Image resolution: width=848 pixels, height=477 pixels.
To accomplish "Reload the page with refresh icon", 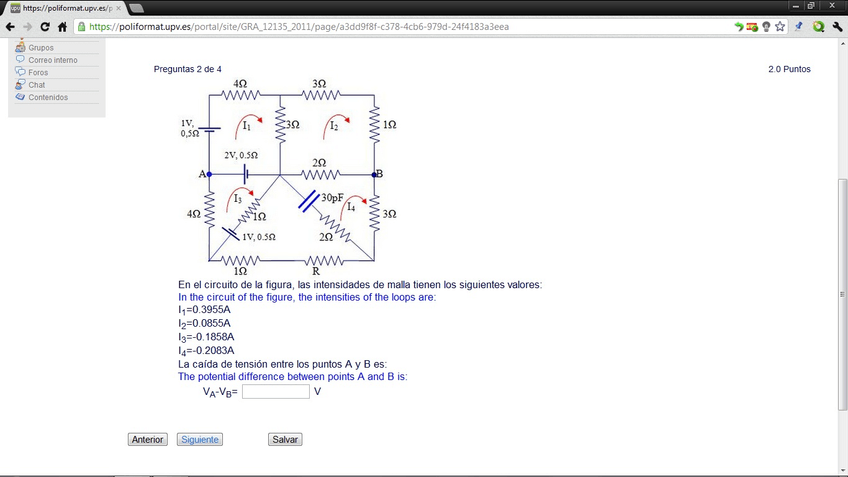I will click(x=46, y=27).
